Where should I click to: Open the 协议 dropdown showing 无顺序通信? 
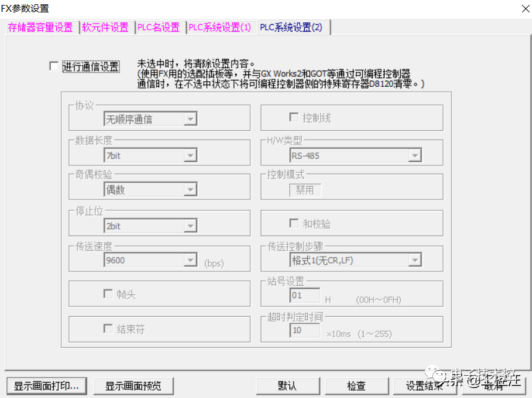(190, 119)
